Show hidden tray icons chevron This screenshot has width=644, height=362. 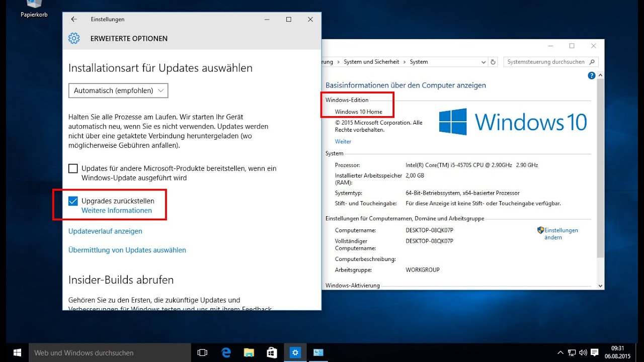point(560,352)
